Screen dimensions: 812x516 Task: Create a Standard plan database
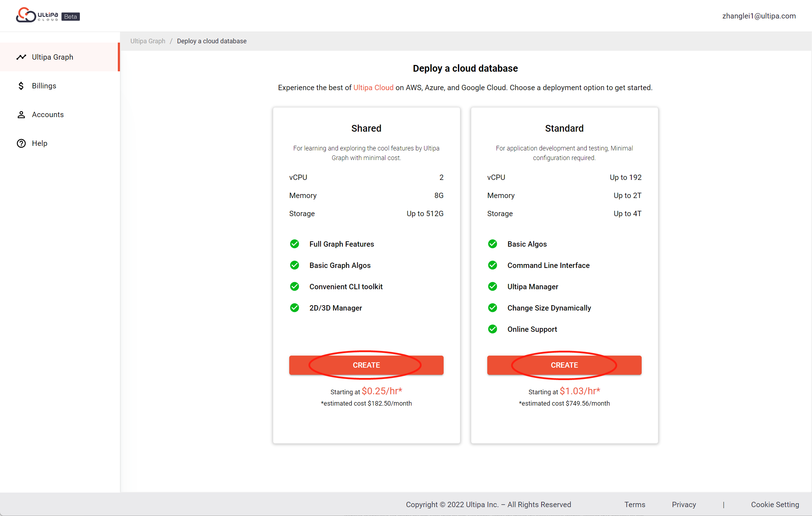pos(564,365)
